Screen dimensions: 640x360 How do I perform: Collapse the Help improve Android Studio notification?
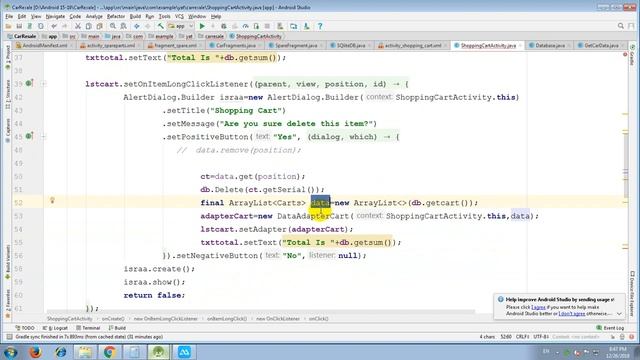coord(619,313)
